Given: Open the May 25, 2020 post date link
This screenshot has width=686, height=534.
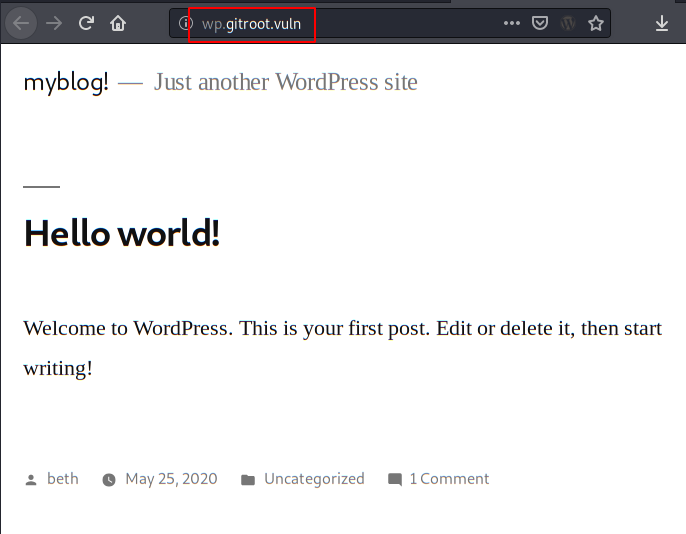Looking at the screenshot, I should (x=171, y=479).
